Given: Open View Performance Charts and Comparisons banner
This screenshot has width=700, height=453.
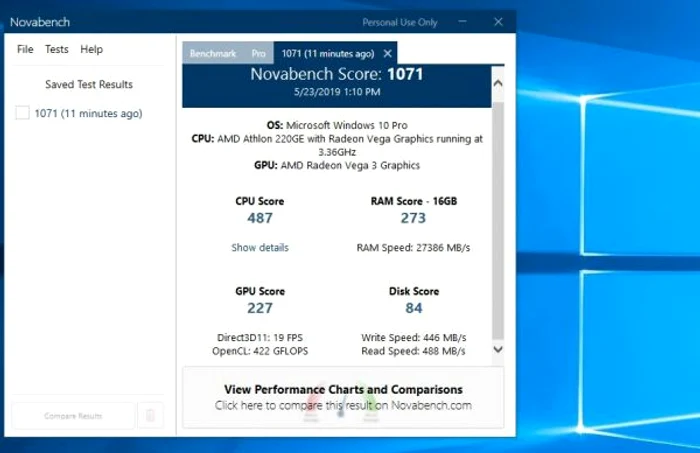Looking at the screenshot, I should pyautogui.click(x=343, y=398).
